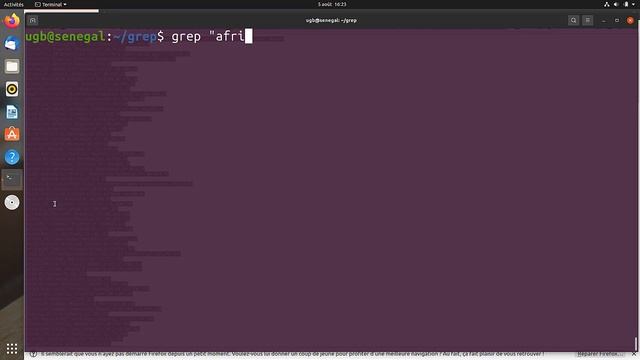640x360 pixels.
Task: Open the disc drive icon in the dock
Action: click(x=12, y=202)
